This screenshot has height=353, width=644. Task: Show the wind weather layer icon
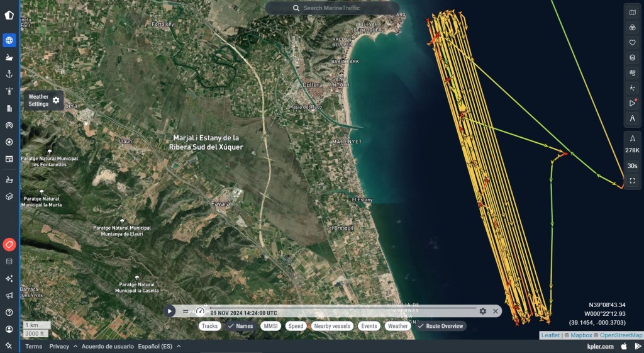632,73
